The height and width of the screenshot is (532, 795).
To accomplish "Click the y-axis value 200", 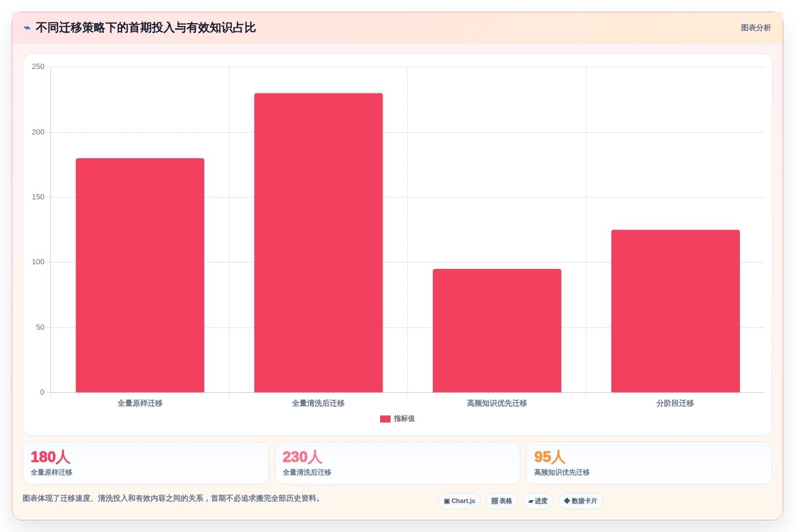I will tap(38, 132).
